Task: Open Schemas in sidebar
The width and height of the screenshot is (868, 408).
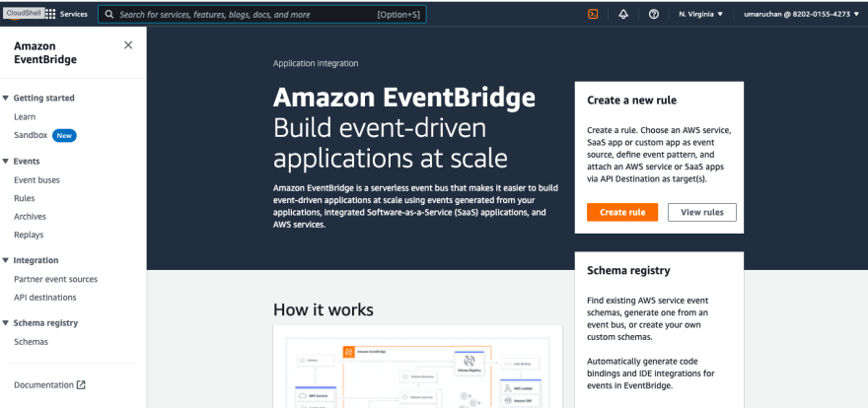Action: click(x=31, y=342)
